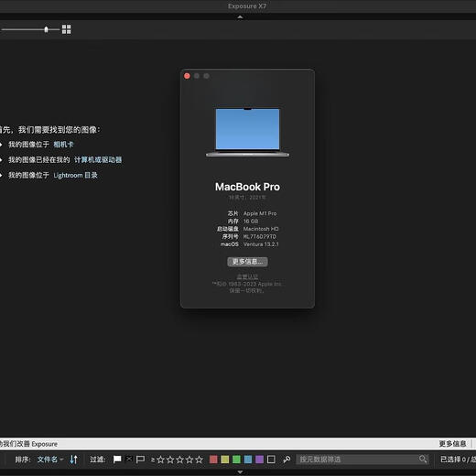Filter by picked white flag

pyautogui.click(x=117, y=460)
